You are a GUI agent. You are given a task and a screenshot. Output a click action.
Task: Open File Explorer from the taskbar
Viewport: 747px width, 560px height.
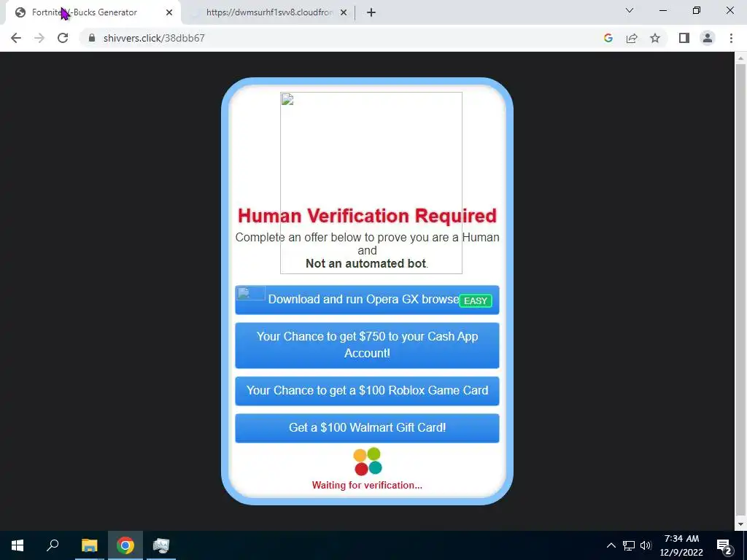[89, 545]
